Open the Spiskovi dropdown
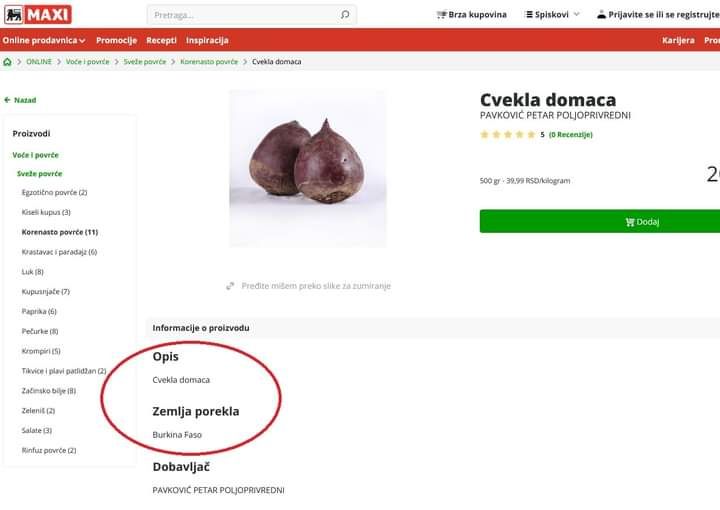The height and width of the screenshot is (510, 720). click(x=552, y=15)
